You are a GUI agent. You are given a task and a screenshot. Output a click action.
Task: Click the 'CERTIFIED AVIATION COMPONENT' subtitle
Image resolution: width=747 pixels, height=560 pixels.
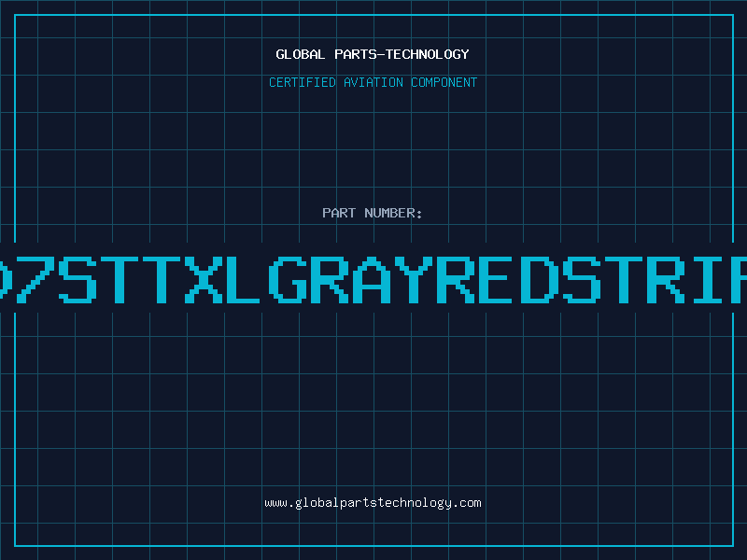click(373, 82)
